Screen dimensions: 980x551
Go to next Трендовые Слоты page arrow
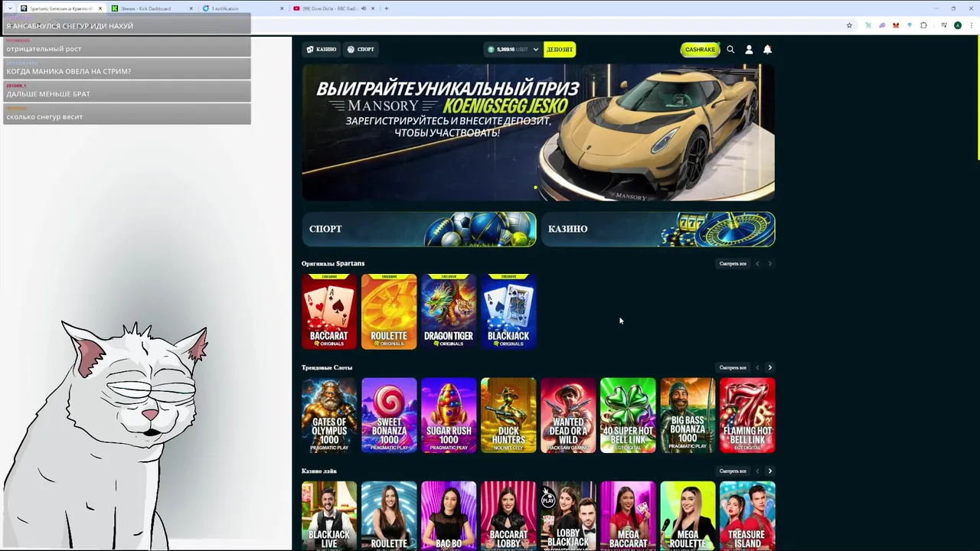coord(769,367)
